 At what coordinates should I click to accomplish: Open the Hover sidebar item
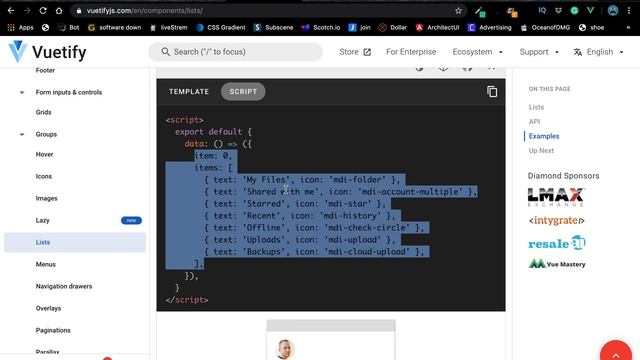(x=44, y=154)
